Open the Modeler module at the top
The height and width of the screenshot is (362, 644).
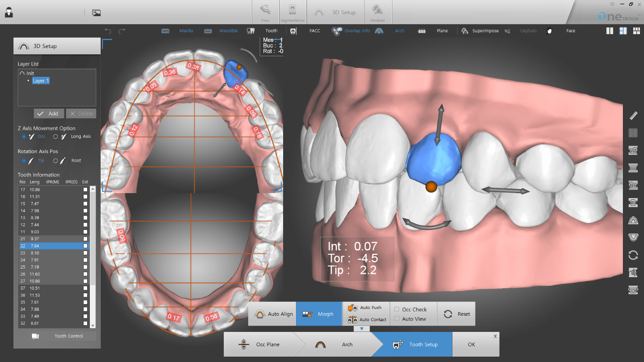[x=378, y=11]
